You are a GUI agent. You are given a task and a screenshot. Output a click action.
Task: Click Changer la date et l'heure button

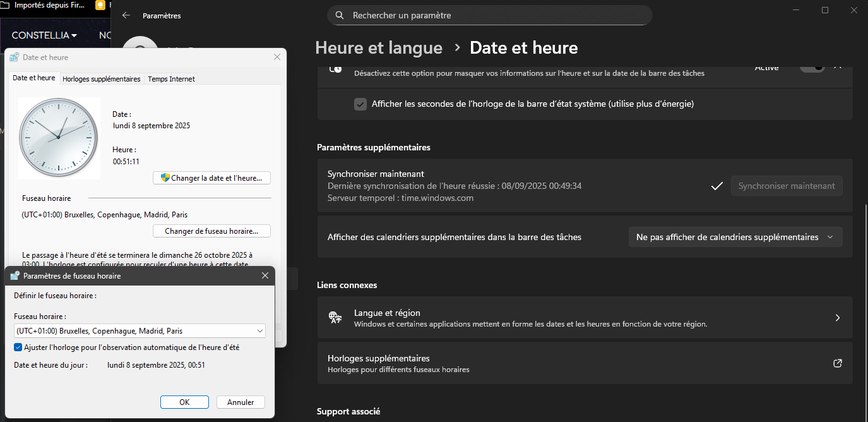pyautogui.click(x=212, y=178)
